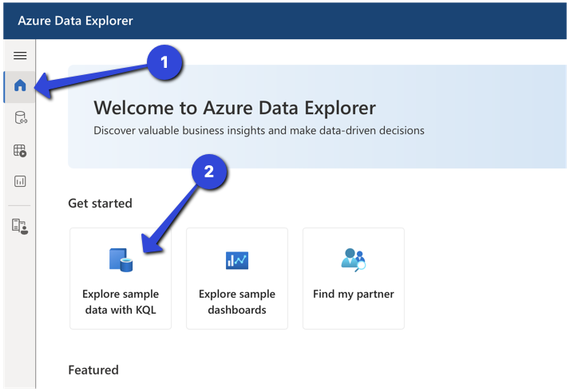This screenshot has height=392, width=570.
Task: Click the Azure Data Explorer header title
Action: click(76, 21)
